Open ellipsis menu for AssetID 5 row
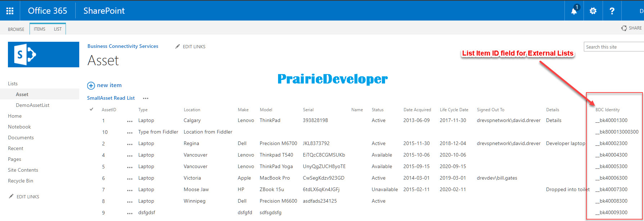This screenshot has width=644, height=221. click(x=130, y=167)
